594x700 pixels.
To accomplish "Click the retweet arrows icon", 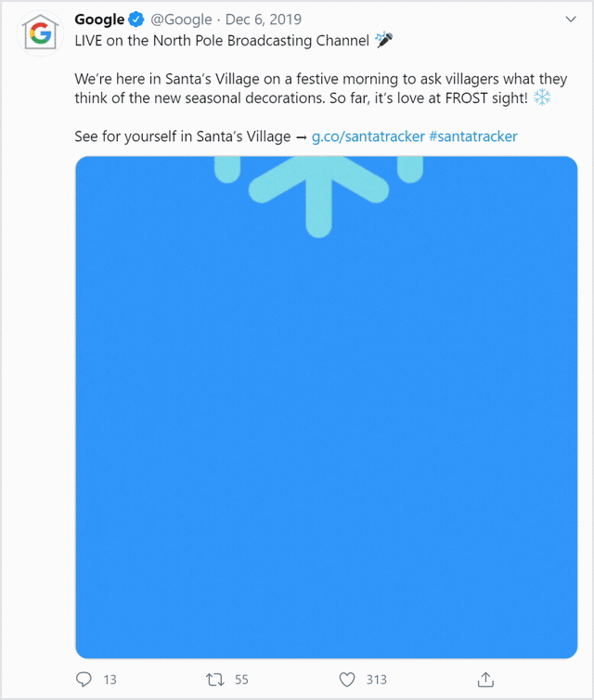I will [214, 680].
